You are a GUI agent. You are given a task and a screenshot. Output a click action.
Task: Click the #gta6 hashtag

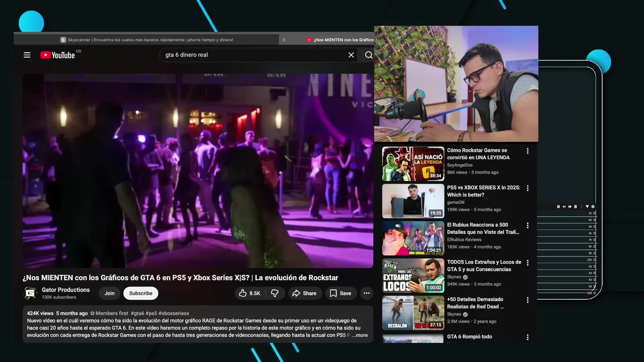(137, 313)
